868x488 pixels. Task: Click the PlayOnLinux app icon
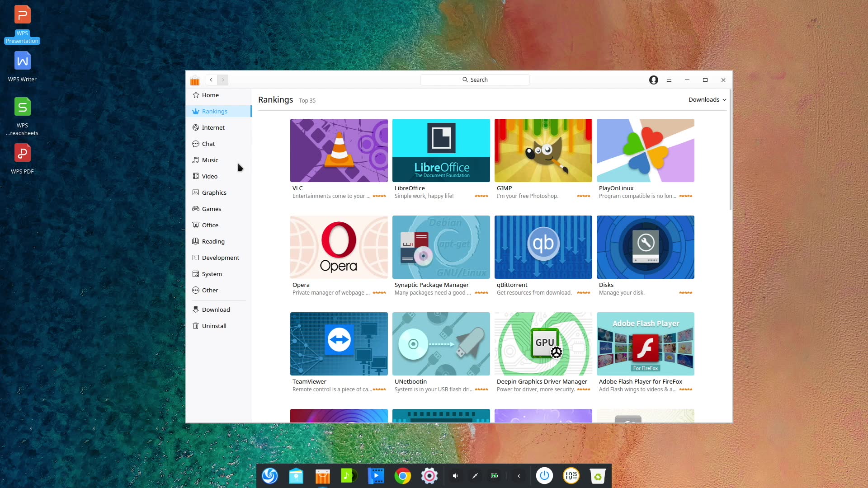(x=645, y=150)
